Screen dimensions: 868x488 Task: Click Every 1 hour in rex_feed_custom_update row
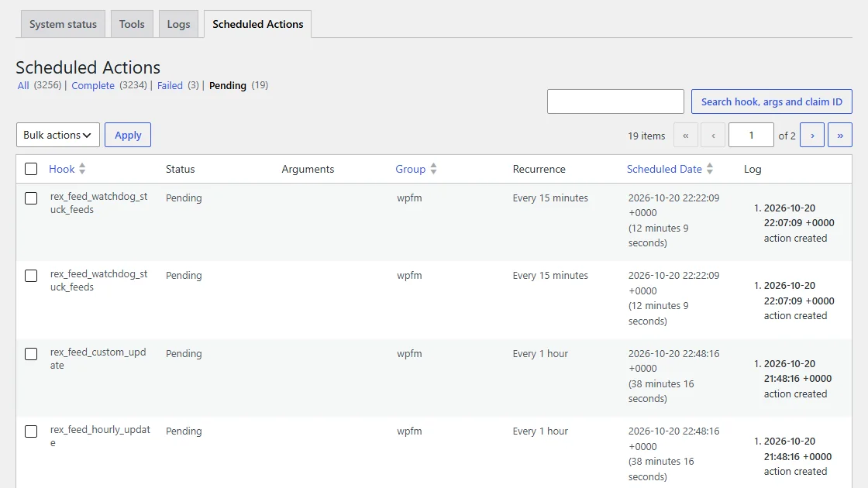pos(540,353)
